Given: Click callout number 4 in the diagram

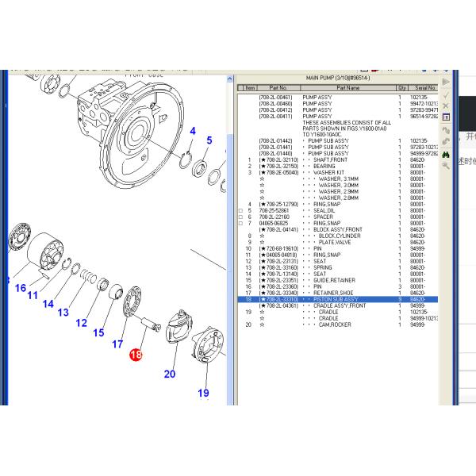Looking at the screenshot, I should pyautogui.click(x=192, y=130).
